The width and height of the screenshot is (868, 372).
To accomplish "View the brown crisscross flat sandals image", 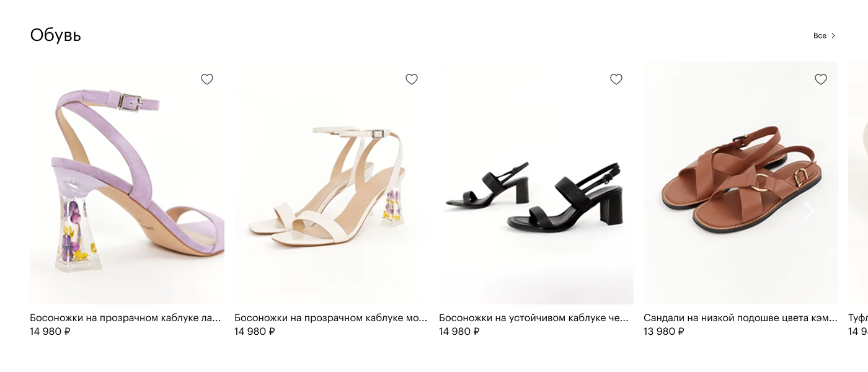I will coord(741,183).
